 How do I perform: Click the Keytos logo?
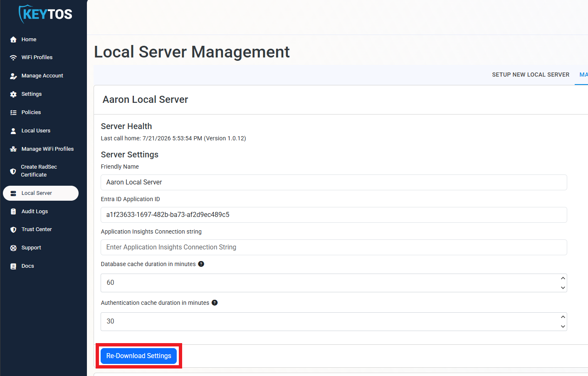pos(45,14)
